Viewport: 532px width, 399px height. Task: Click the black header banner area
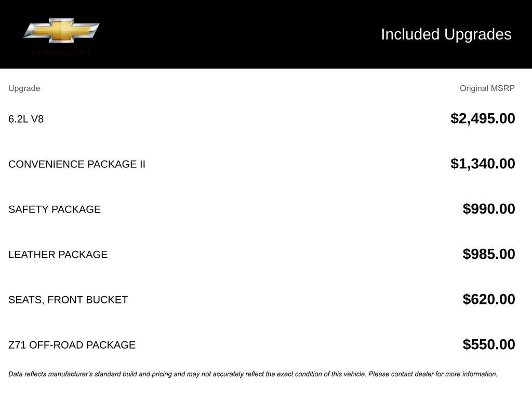234,34
